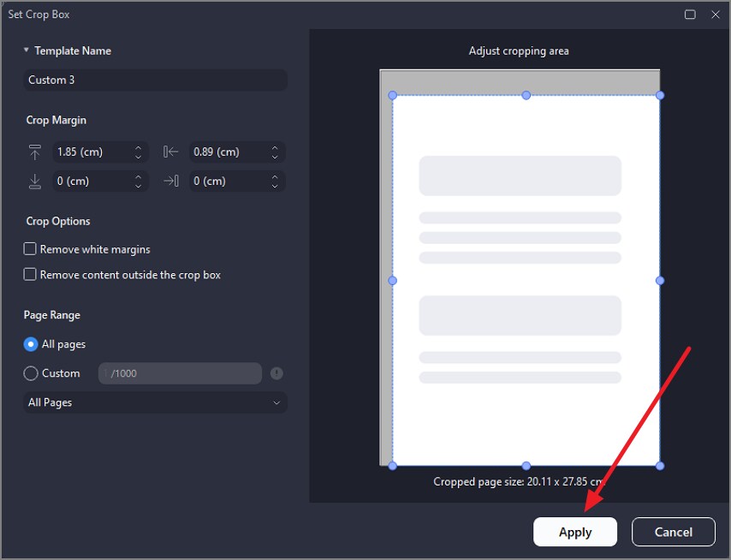
Task: Choose the Custom page range option
Action: point(29,373)
